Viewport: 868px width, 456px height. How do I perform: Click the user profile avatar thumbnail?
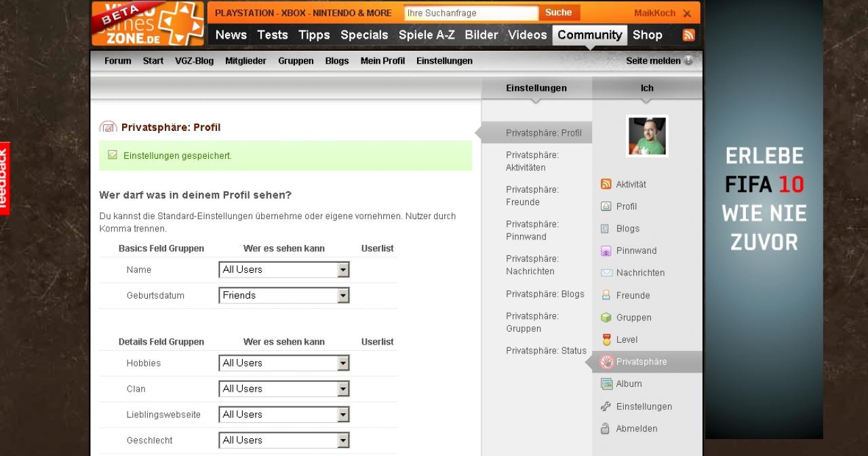tap(647, 136)
